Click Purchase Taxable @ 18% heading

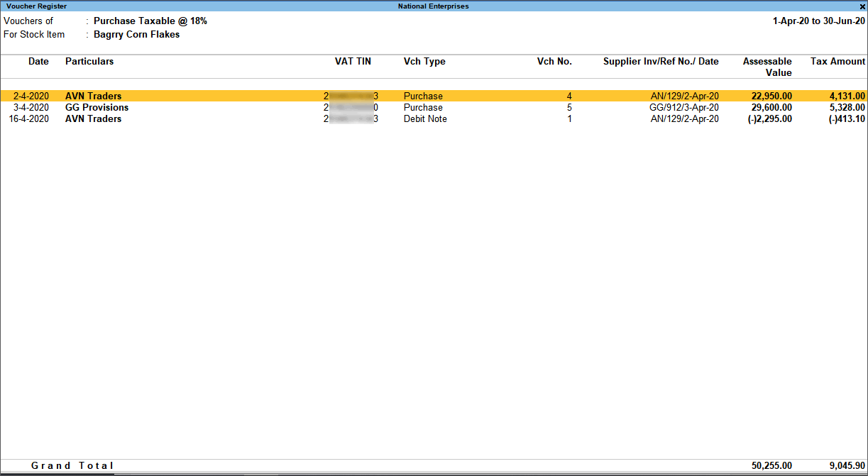150,21
